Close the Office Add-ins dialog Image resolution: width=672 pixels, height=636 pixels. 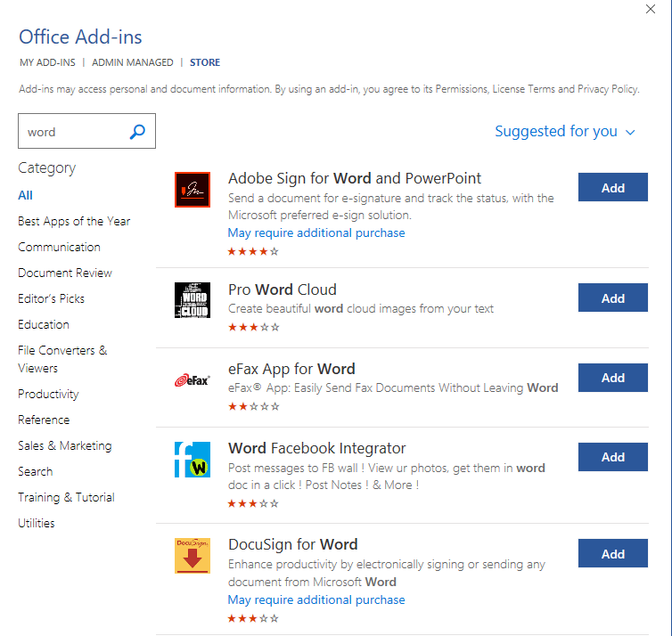click(650, 9)
